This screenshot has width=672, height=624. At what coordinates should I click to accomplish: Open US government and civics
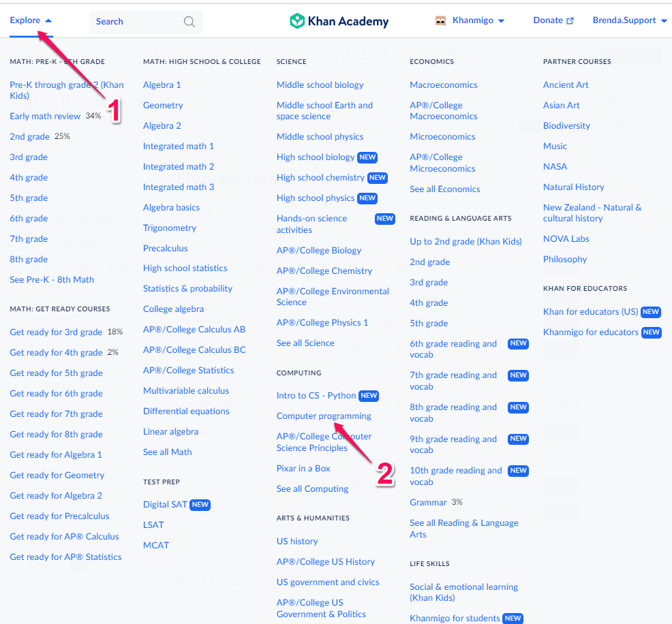(328, 582)
